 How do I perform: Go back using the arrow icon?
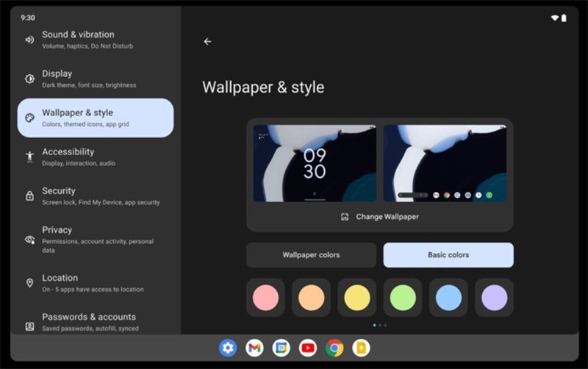[207, 42]
